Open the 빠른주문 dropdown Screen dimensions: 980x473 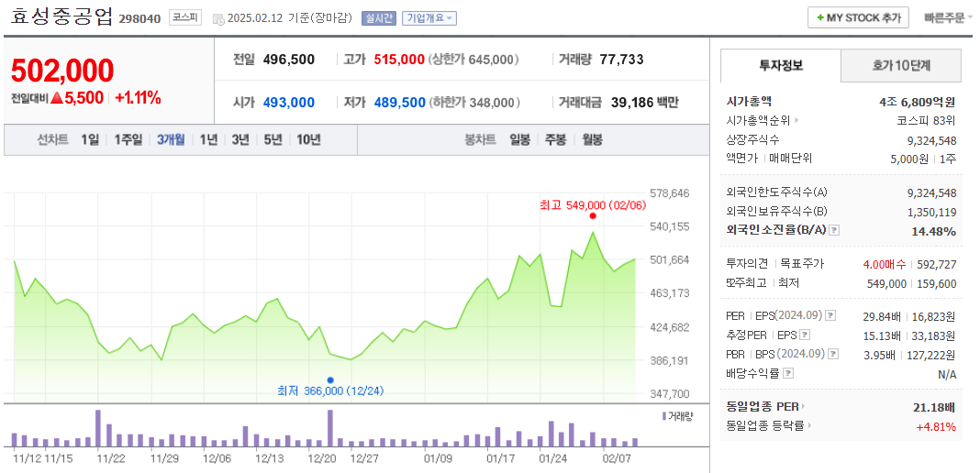pos(948,18)
